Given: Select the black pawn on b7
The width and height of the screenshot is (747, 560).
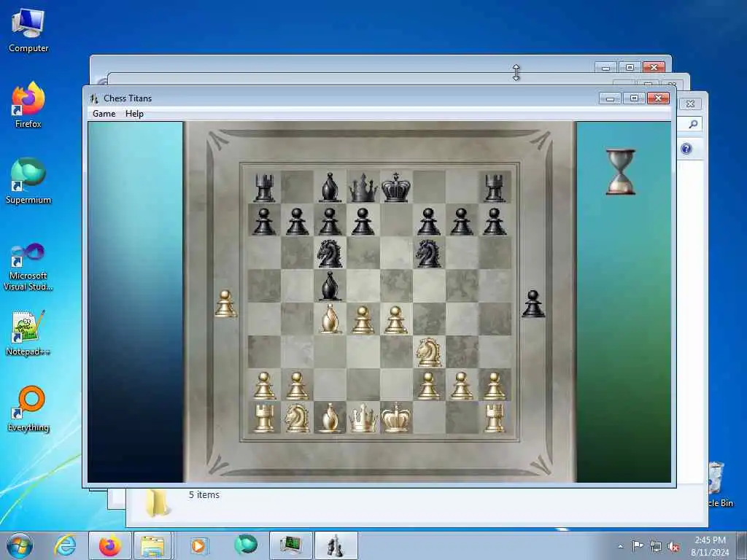Looking at the screenshot, I should [x=297, y=222].
